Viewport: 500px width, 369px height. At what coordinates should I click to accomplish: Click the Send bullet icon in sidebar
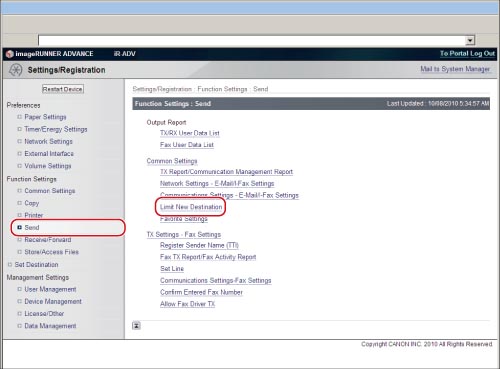pos(19,227)
